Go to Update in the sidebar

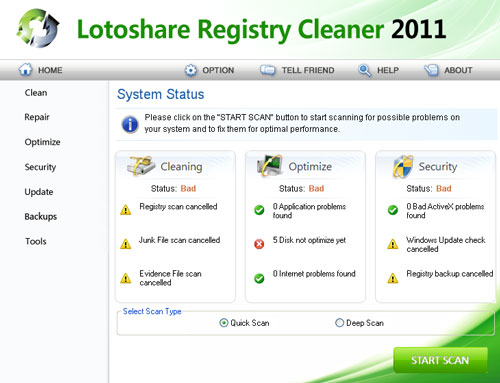click(x=39, y=192)
